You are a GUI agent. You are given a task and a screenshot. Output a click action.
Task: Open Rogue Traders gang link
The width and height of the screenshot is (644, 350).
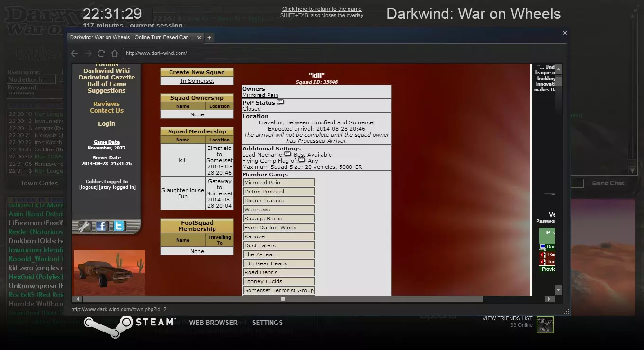(x=264, y=201)
